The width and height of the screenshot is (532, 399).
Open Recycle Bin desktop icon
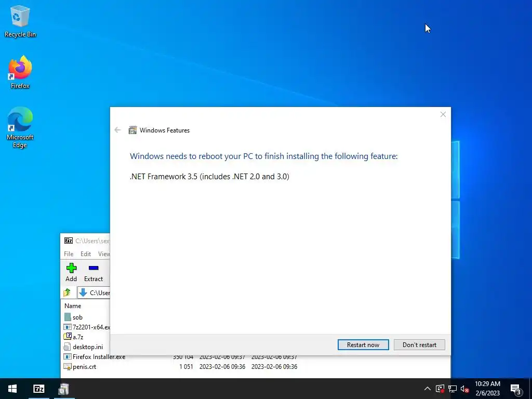coord(20,21)
